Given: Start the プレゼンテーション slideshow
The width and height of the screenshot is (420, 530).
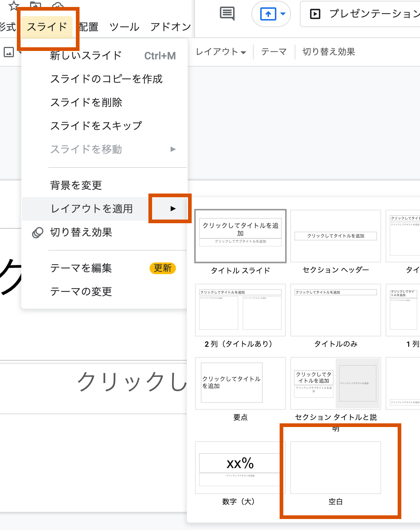Looking at the screenshot, I should coord(361,14).
